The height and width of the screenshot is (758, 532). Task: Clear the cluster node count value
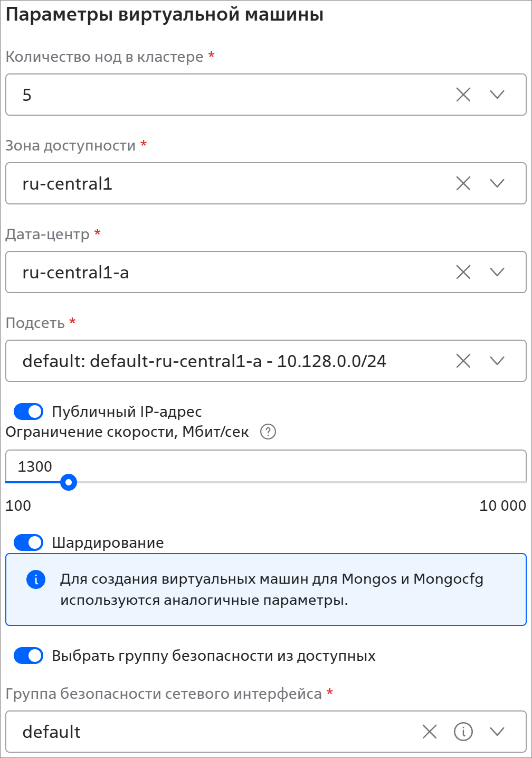463,95
